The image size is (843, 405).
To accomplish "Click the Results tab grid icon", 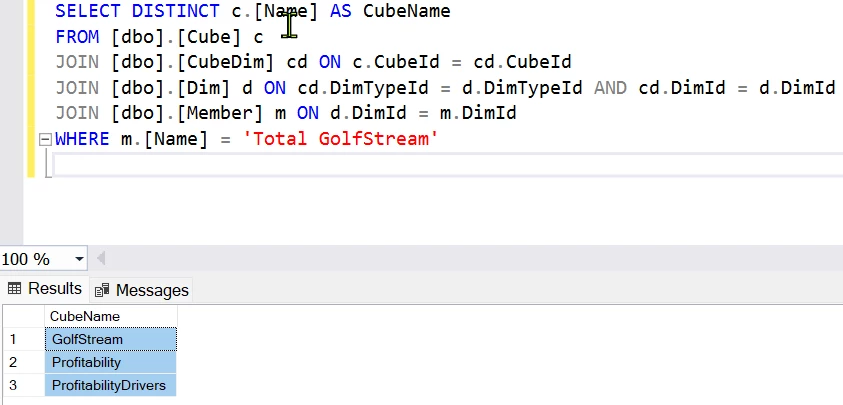I will (x=15, y=289).
